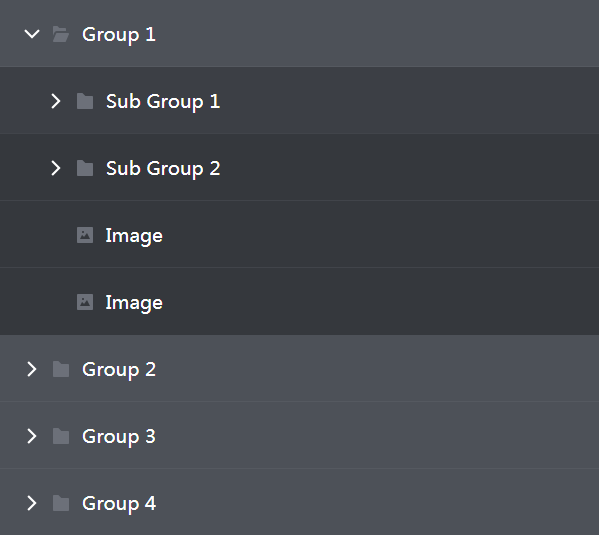Click the Group 3 folder icon
The height and width of the screenshot is (535, 599).
pyautogui.click(x=61, y=436)
